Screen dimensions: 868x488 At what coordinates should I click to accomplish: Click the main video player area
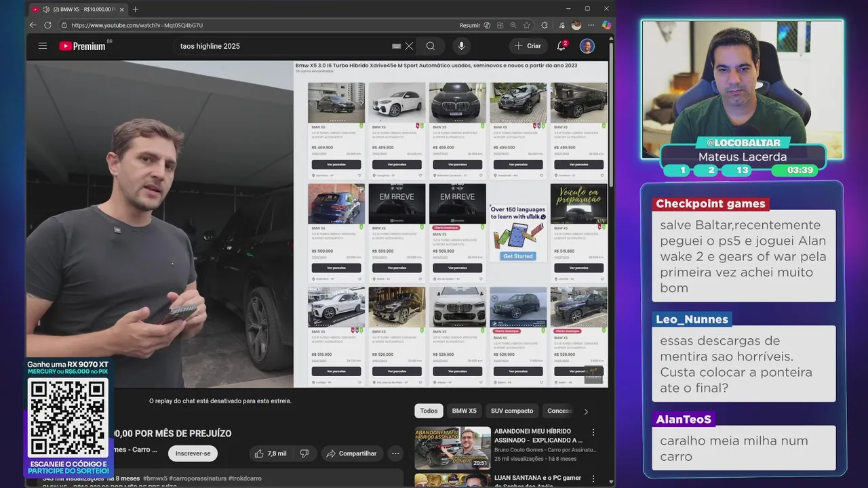pyautogui.click(x=317, y=224)
